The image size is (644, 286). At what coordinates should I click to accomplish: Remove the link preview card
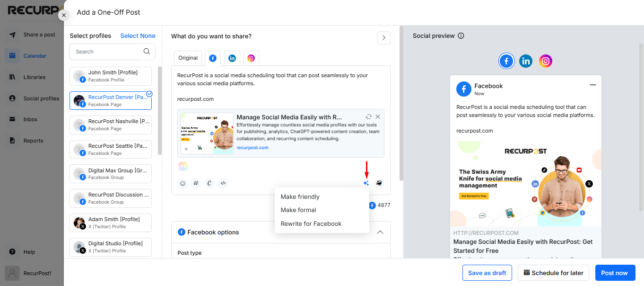pos(378,116)
